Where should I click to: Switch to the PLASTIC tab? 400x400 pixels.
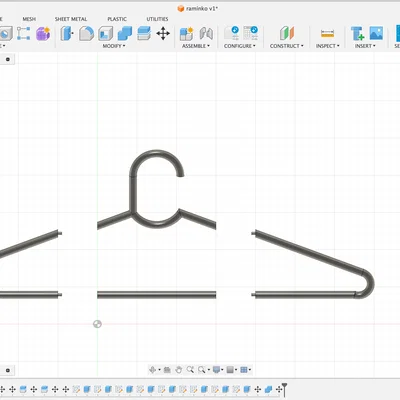(x=117, y=19)
